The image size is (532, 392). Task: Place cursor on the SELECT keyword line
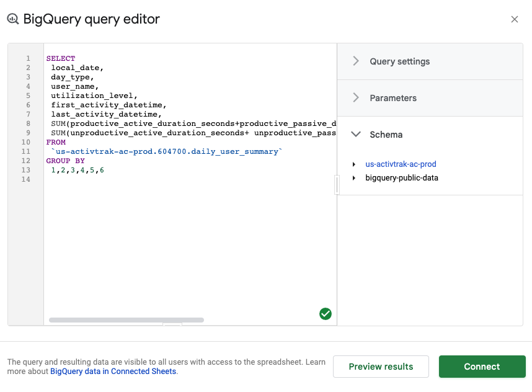61,58
